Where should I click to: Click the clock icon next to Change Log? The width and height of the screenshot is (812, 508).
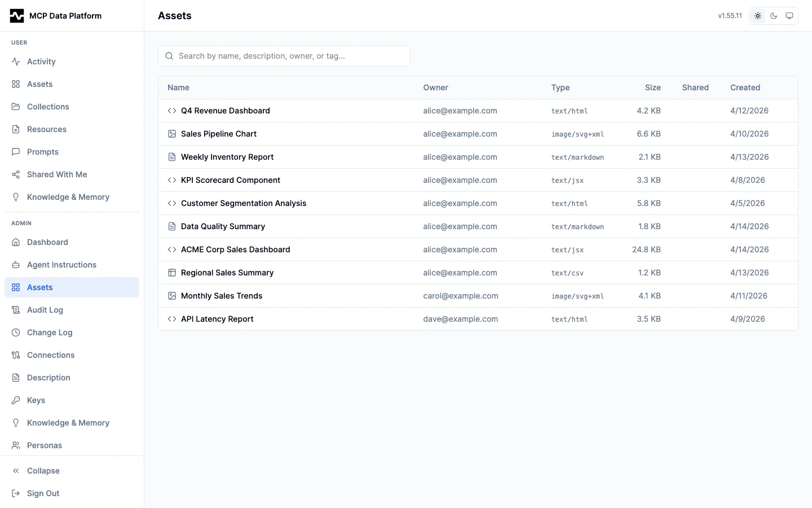pyautogui.click(x=15, y=332)
